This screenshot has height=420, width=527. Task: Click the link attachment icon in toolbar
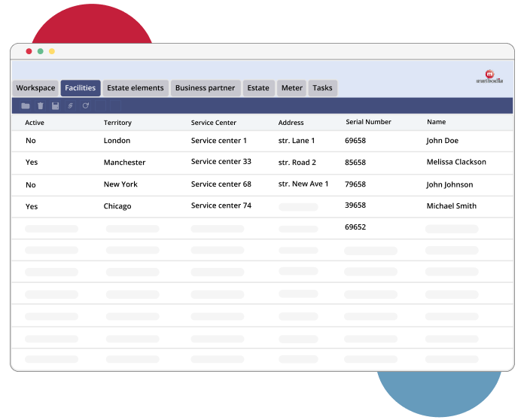(71, 106)
